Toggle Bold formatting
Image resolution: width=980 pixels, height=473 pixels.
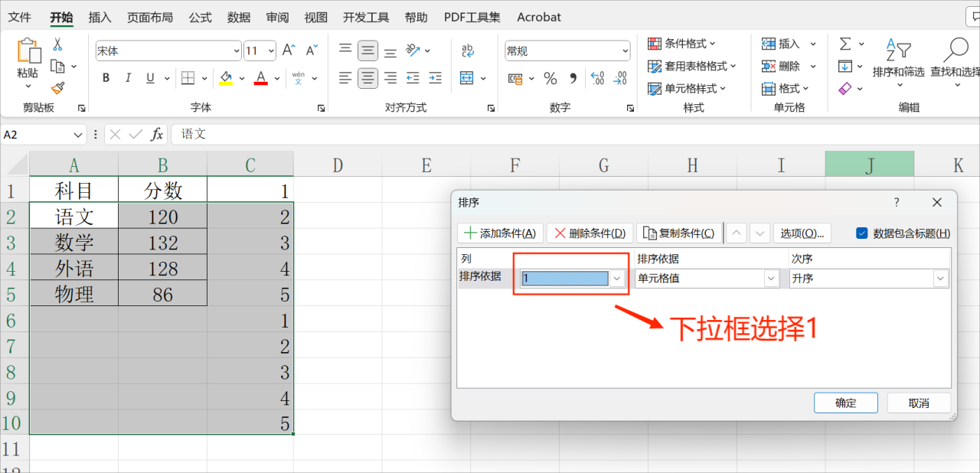pyautogui.click(x=106, y=77)
